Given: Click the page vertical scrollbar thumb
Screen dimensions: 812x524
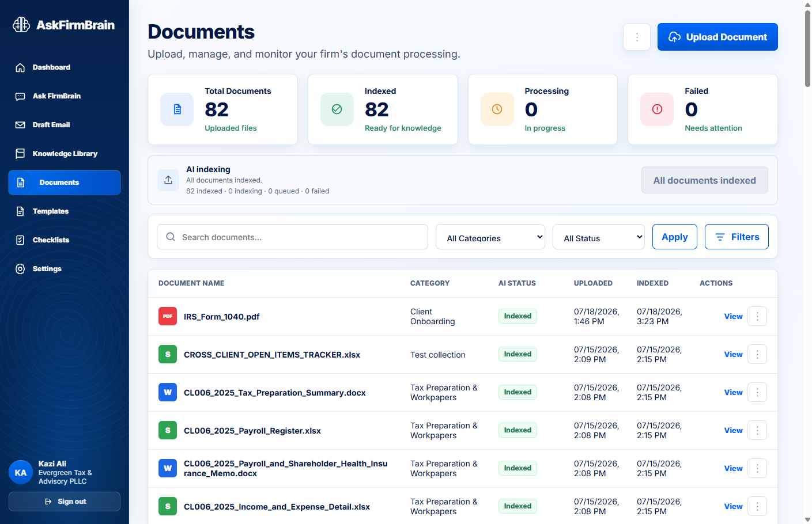Looking at the screenshot, I should 807,48.
